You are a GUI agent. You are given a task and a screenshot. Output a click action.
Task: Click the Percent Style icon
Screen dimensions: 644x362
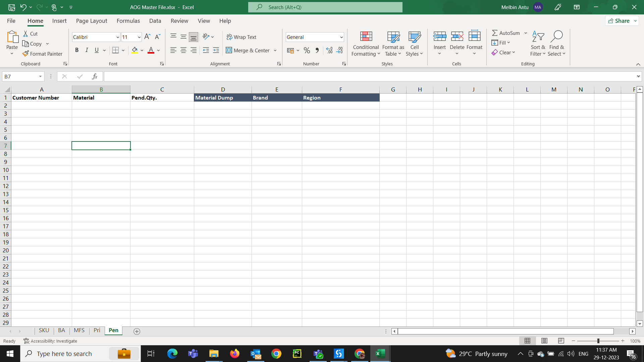(307, 50)
